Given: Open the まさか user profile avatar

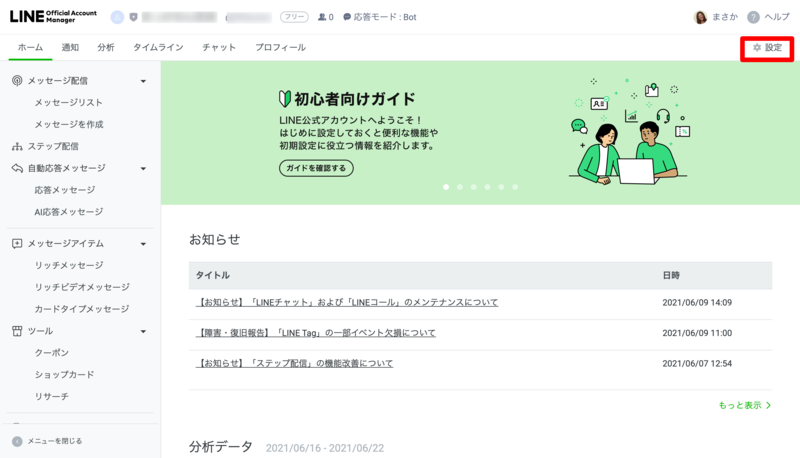Looking at the screenshot, I should pyautogui.click(x=701, y=17).
